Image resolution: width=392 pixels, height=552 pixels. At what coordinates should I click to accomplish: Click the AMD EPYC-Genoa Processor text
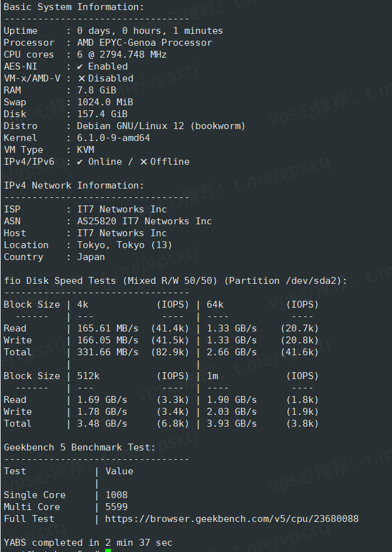[x=144, y=43]
